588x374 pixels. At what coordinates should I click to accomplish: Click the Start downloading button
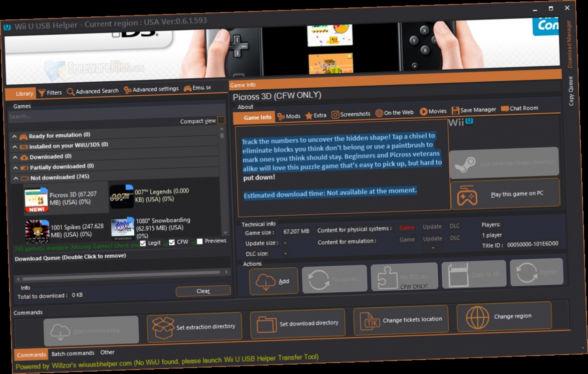91,331
